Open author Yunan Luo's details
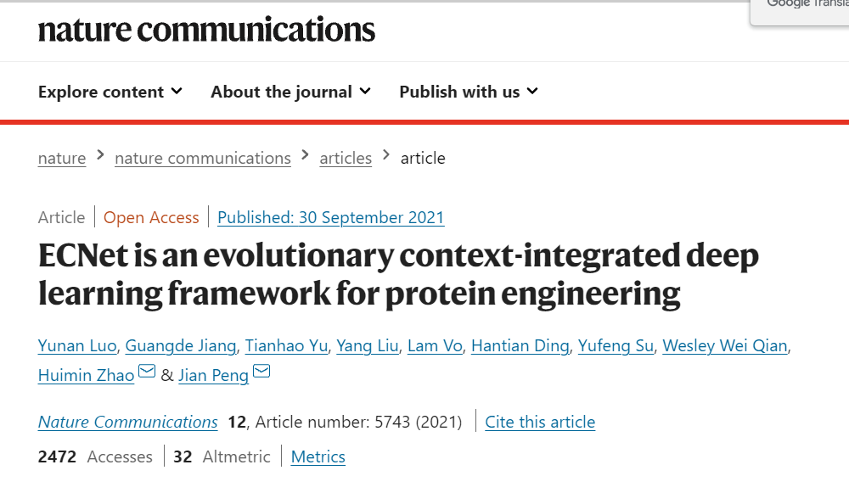This screenshot has width=849, height=504. (x=79, y=345)
